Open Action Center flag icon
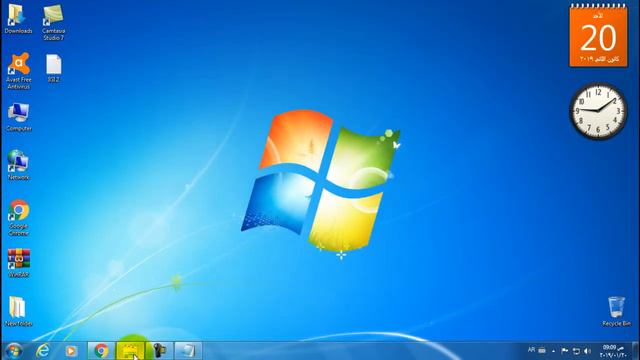 point(565,351)
